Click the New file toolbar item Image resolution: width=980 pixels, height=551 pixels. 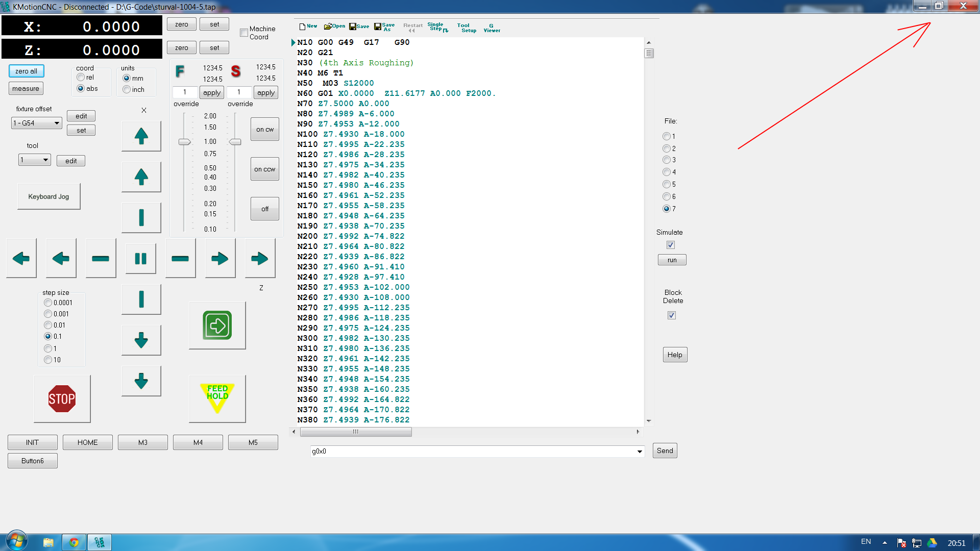click(308, 27)
